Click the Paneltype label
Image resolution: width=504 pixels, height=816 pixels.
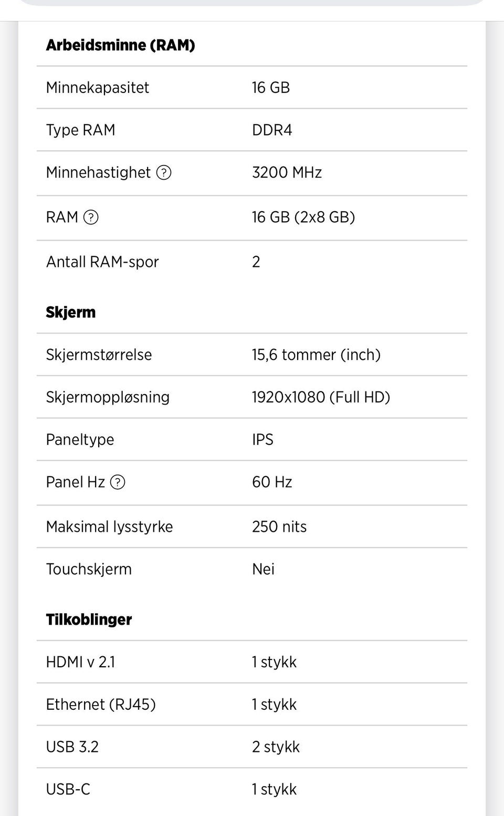(80, 439)
